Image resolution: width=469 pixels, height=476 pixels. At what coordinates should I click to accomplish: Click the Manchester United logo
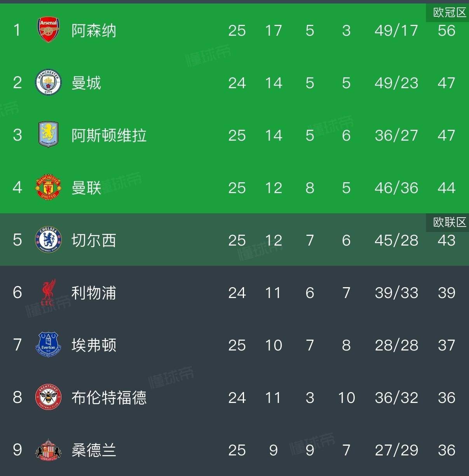[48, 187]
